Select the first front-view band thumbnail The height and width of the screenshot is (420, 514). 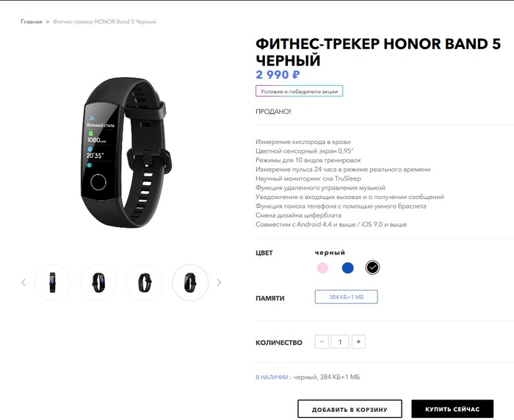point(52,282)
